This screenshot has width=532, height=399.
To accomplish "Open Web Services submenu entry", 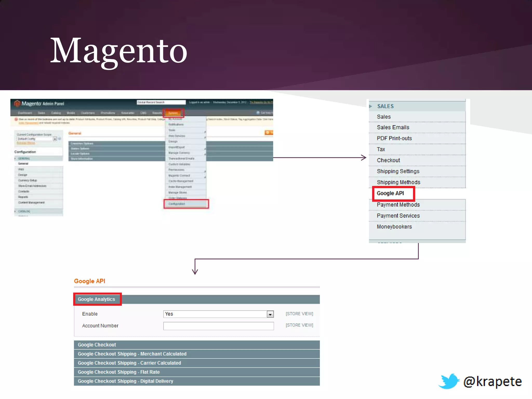I will (x=186, y=136).
